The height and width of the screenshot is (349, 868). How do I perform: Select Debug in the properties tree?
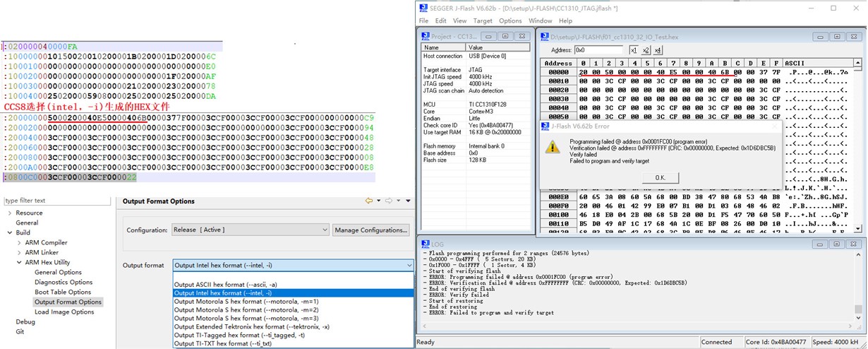tap(25, 321)
